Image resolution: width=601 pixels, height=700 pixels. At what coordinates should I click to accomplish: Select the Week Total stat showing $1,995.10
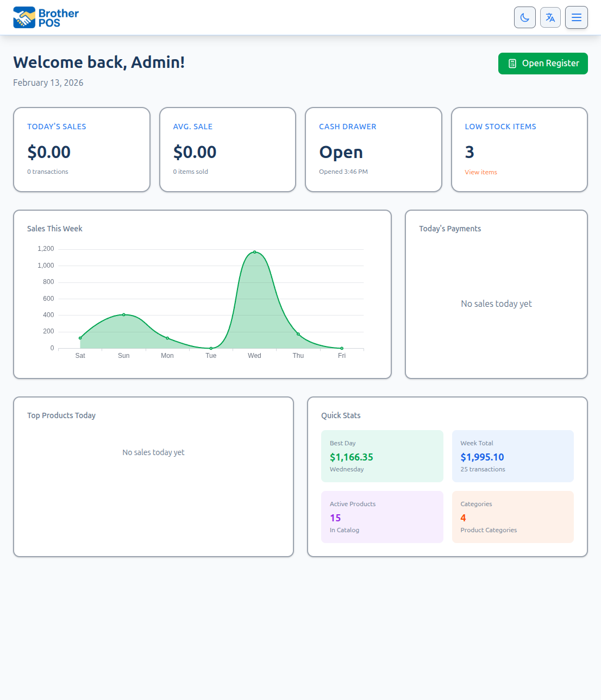(512, 456)
